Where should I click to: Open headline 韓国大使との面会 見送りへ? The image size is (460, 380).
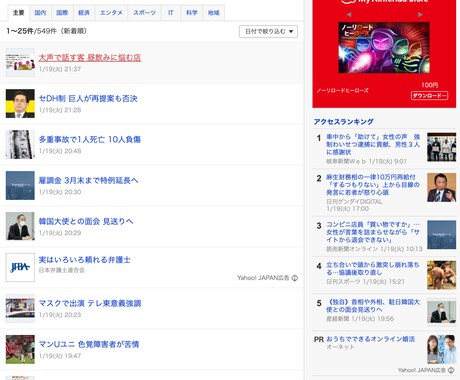pyautogui.click(x=86, y=221)
